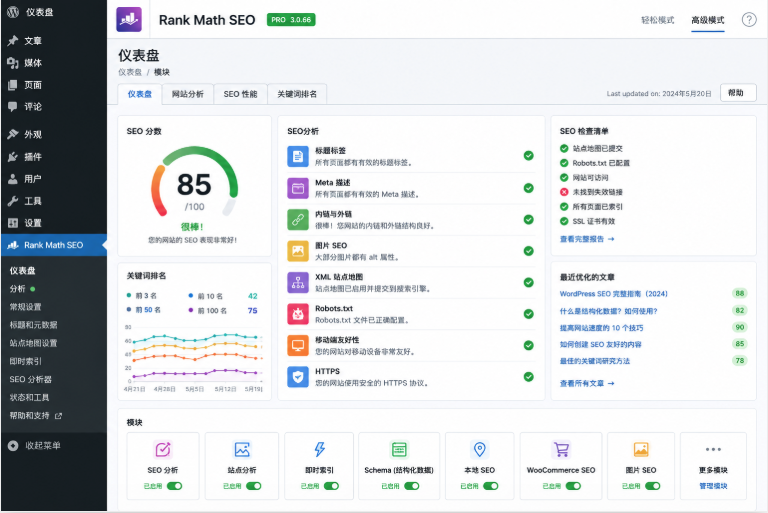Screen dimensions: 768x513
Task: Open 查看完整报告 link
Action: [587, 239]
